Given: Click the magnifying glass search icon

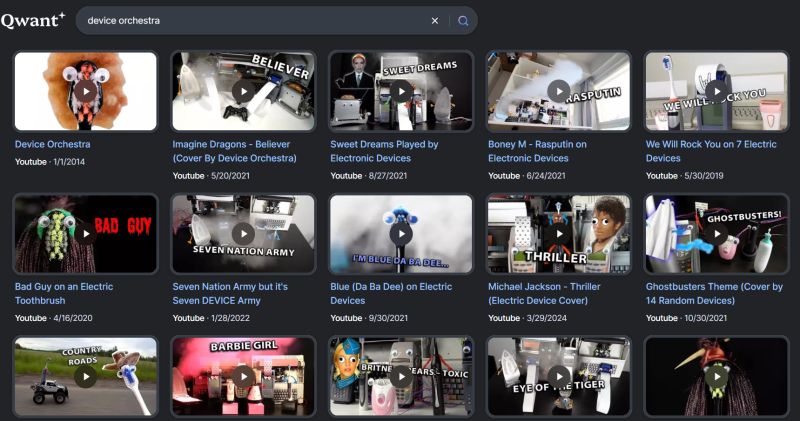Looking at the screenshot, I should pos(463,21).
